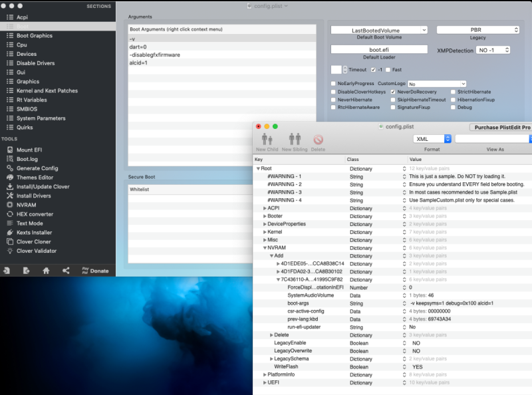Open the Themes Editor tool

35,178
